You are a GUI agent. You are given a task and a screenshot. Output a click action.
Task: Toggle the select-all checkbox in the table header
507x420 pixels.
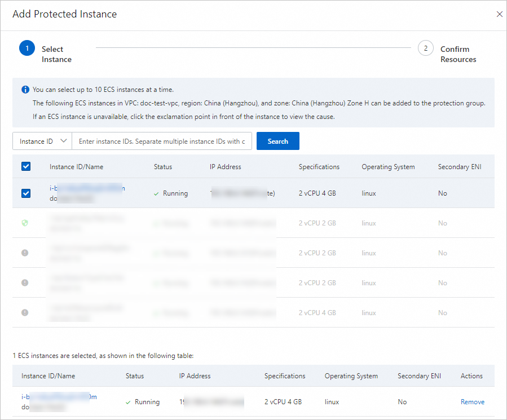pyautogui.click(x=26, y=167)
